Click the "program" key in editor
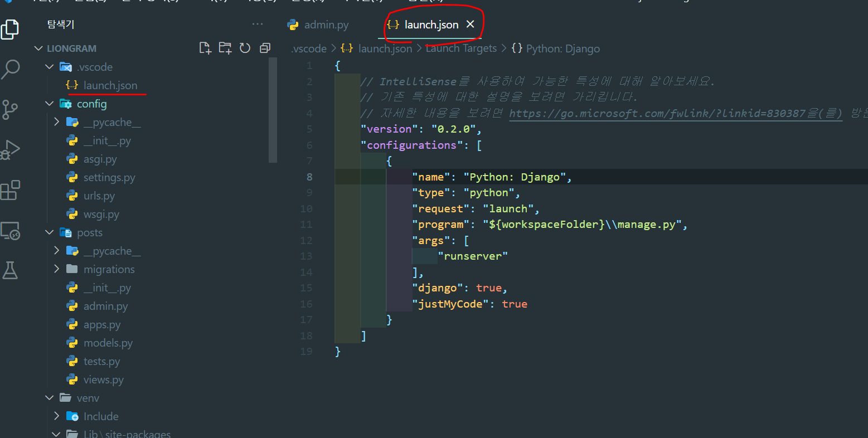Screen dimensions: 868x438 point(441,225)
